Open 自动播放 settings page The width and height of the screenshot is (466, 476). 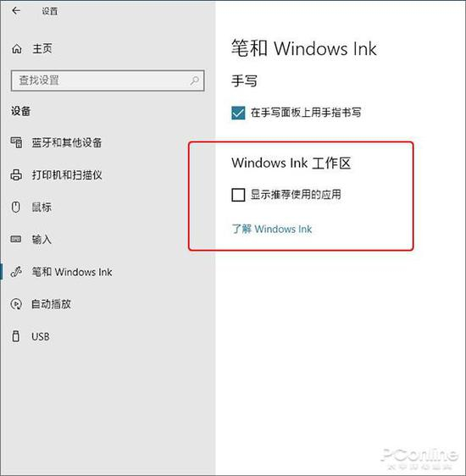51,304
